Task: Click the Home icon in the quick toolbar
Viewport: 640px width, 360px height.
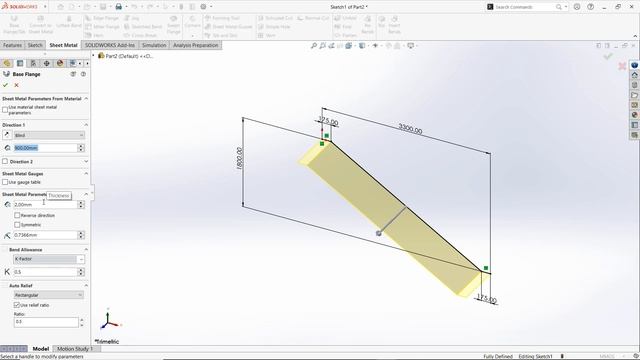Action: point(60,7)
